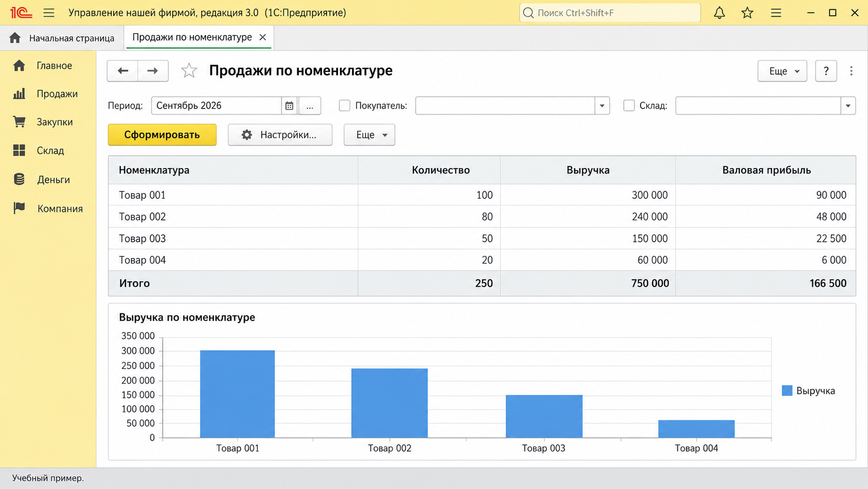Click the Период input field

pyautogui.click(x=217, y=105)
